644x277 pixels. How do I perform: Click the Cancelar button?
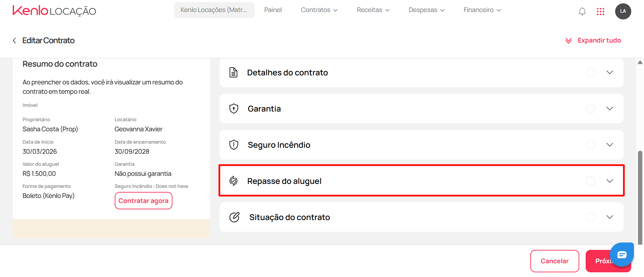click(x=555, y=261)
